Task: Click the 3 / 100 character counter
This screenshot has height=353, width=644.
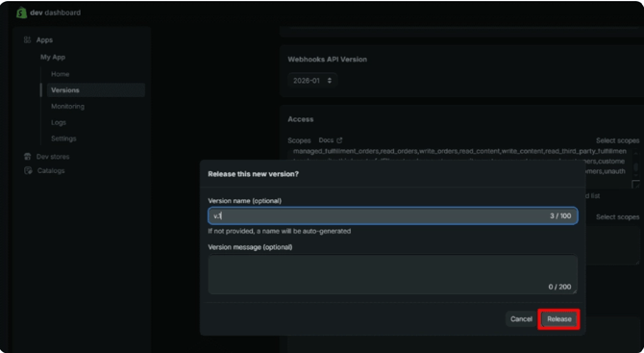Action: click(x=560, y=215)
